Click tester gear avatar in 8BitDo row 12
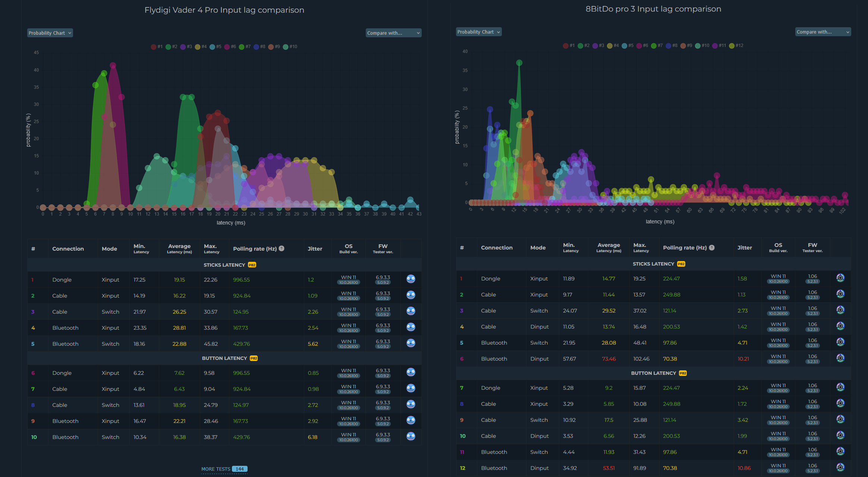868x477 pixels. (x=840, y=467)
